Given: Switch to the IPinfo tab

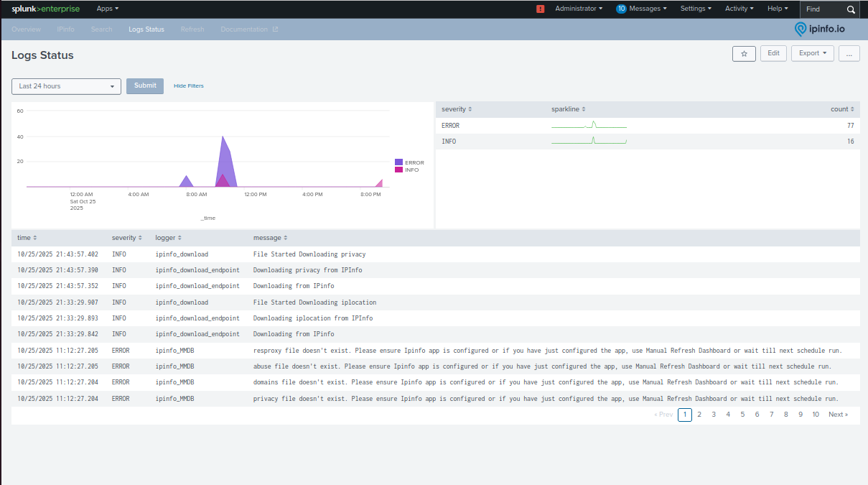Looking at the screenshot, I should tap(65, 29).
